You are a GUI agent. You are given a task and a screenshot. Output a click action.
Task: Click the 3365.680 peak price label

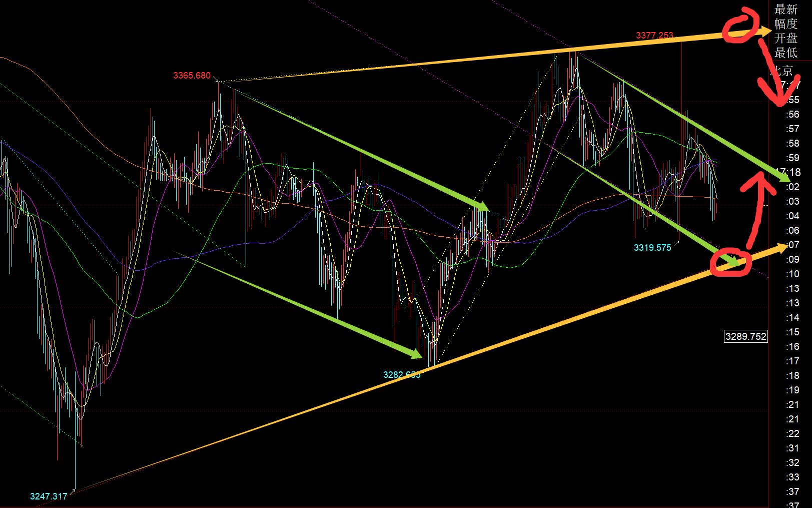click(192, 76)
